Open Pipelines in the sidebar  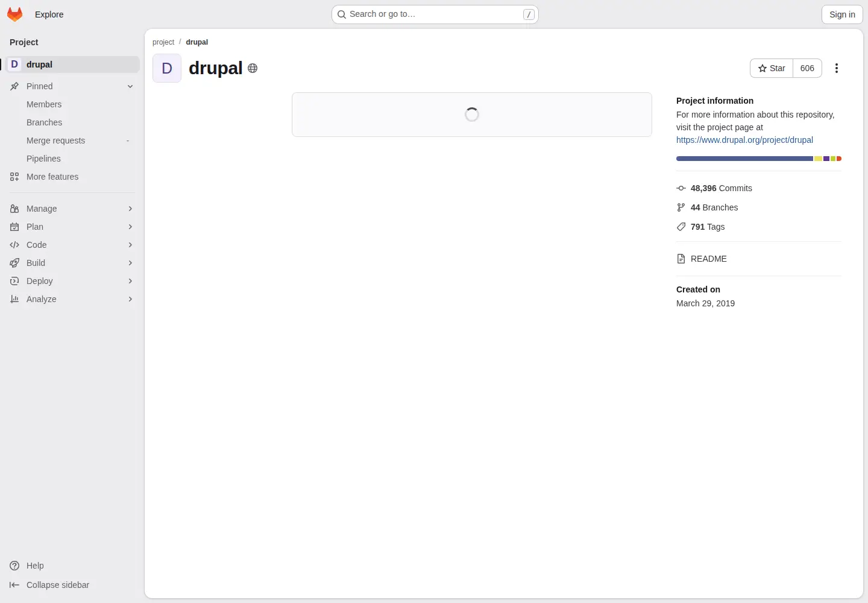(x=72, y=159)
